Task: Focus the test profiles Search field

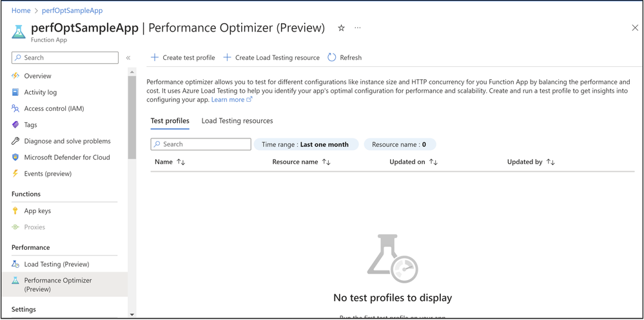Action: tap(201, 144)
